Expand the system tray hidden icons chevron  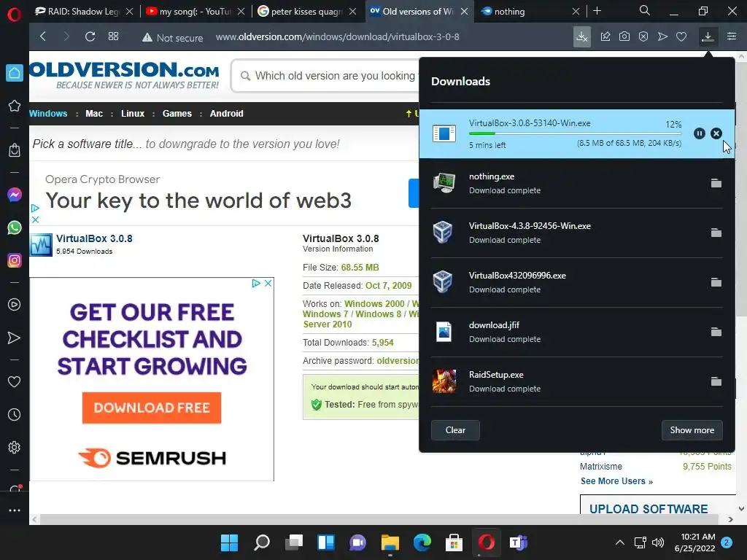pos(620,542)
